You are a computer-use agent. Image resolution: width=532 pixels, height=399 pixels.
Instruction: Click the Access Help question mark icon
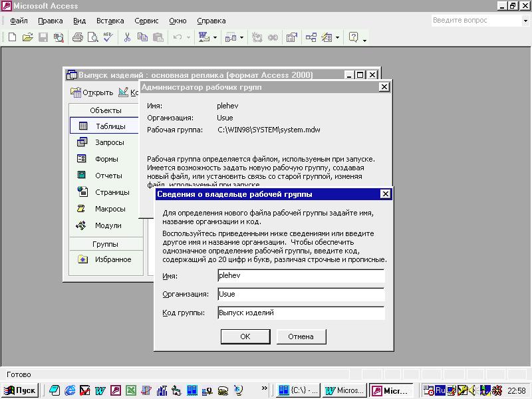[x=354, y=37]
